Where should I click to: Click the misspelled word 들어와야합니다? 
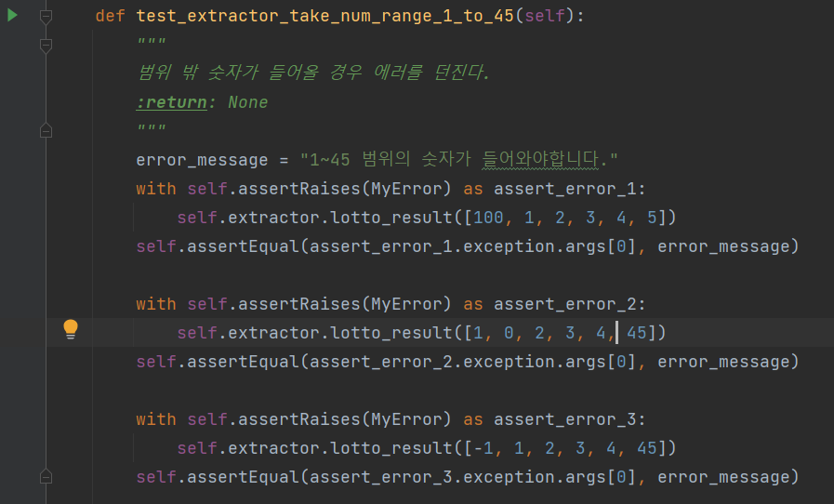pyautogui.click(x=540, y=159)
